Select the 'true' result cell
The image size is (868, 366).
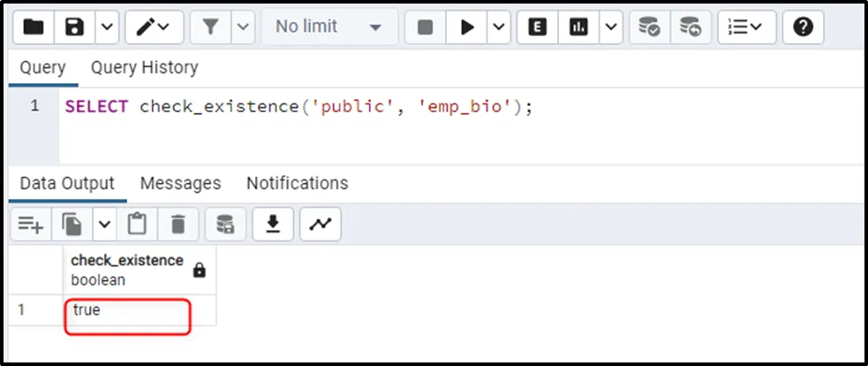[128, 311]
